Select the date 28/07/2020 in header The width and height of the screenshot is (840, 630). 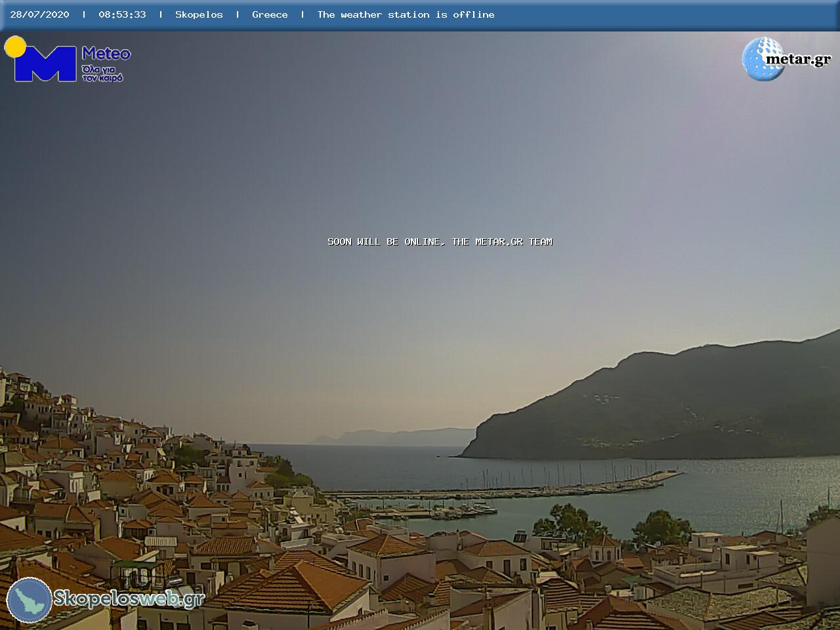click(x=39, y=14)
